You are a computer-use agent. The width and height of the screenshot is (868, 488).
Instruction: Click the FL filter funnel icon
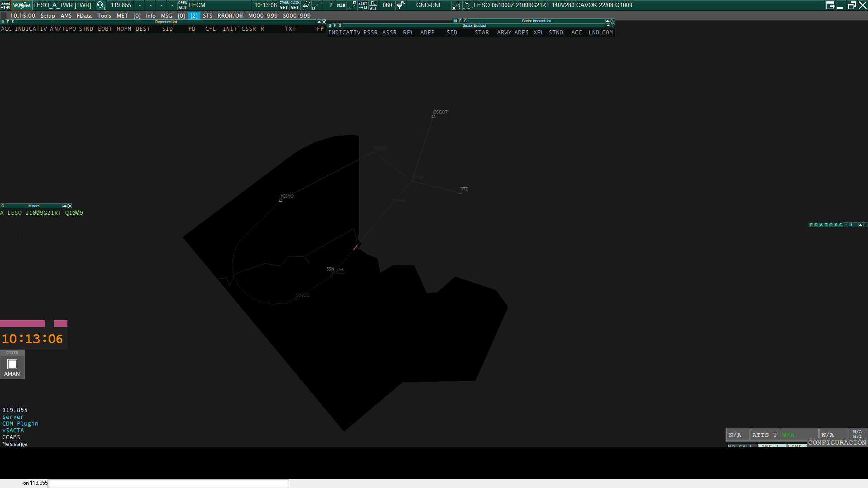[400, 5]
